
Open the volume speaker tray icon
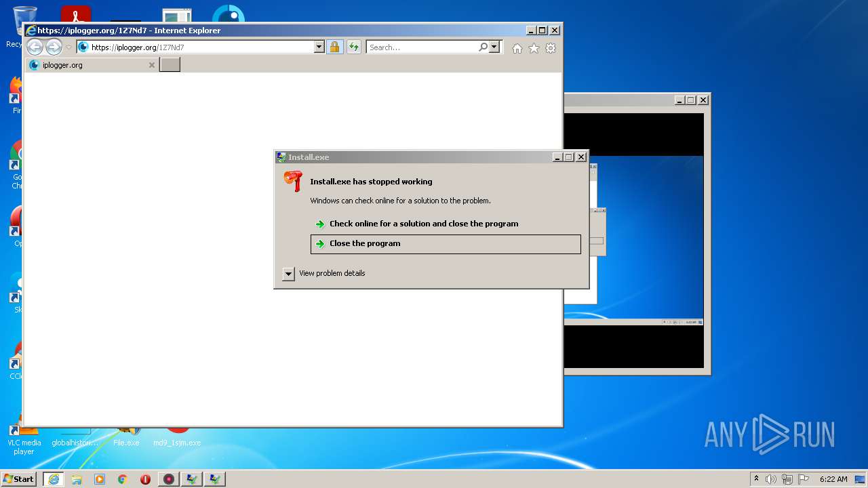pyautogui.click(x=771, y=479)
